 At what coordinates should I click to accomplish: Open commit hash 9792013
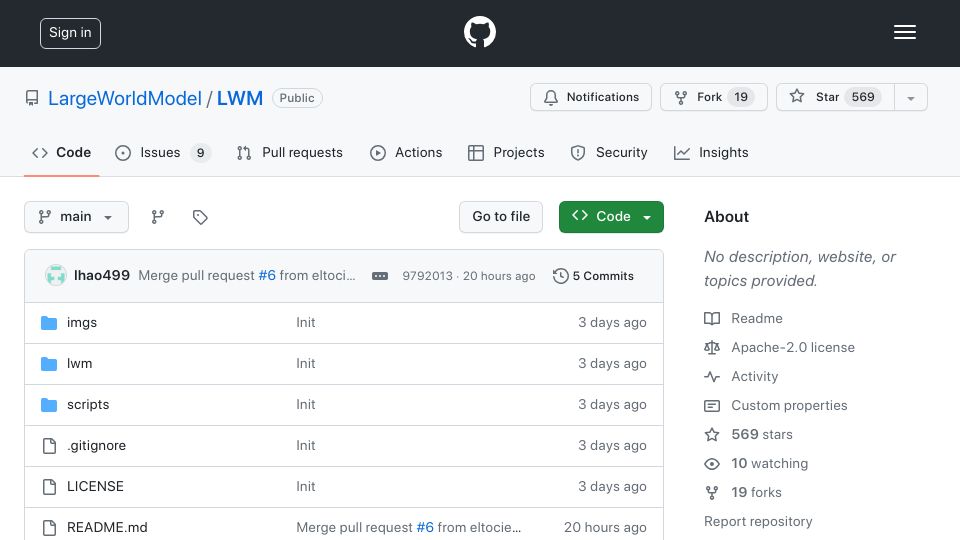(x=427, y=276)
